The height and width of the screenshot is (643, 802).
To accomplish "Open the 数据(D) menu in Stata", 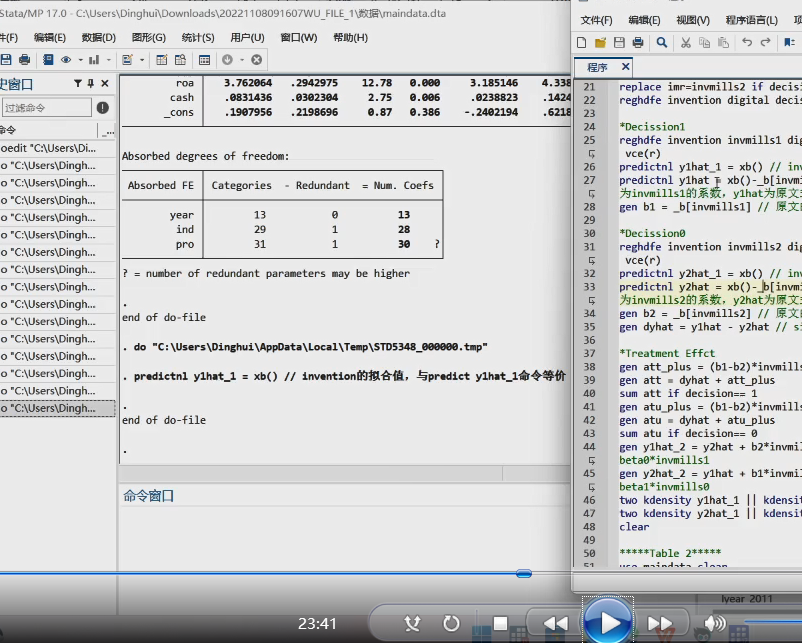I will [99, 37].
